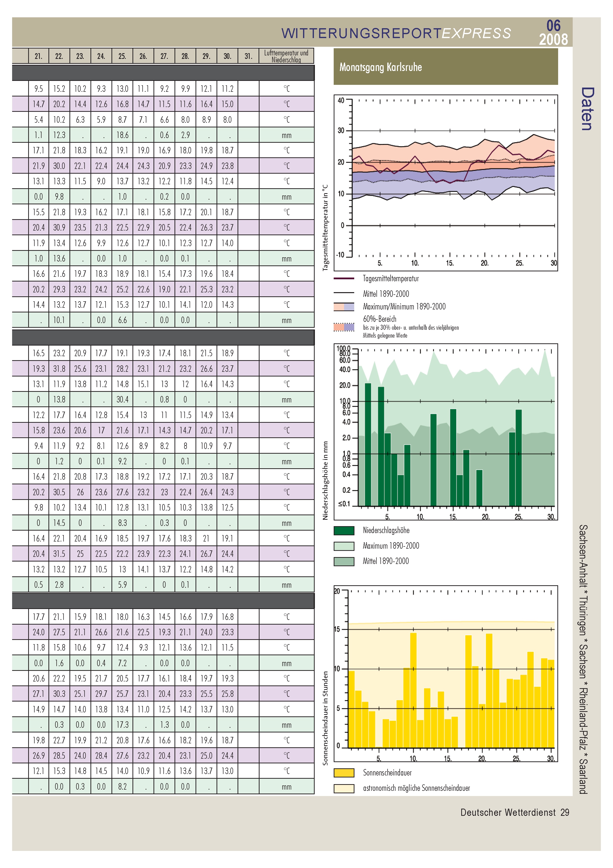This screenshot has height=868, width=613.
Task: Click the WITTERUNGSREPORTEXPRESS title in the header
Action: tap(396, 33)
